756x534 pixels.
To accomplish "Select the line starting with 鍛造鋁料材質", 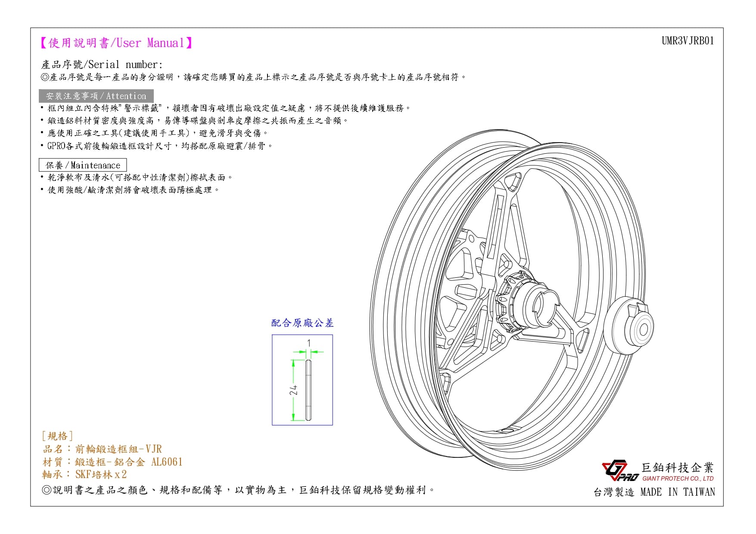I will (x=194, y=121).
